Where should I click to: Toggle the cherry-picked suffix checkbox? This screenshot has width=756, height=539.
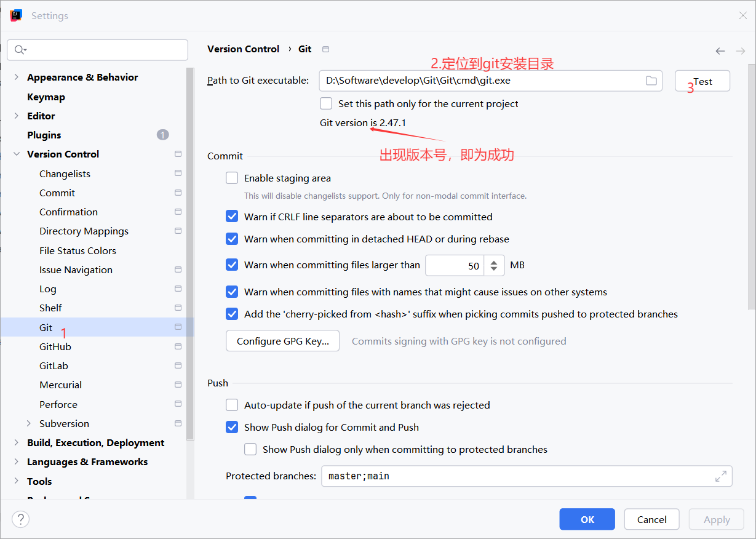[x=232, y=314]
